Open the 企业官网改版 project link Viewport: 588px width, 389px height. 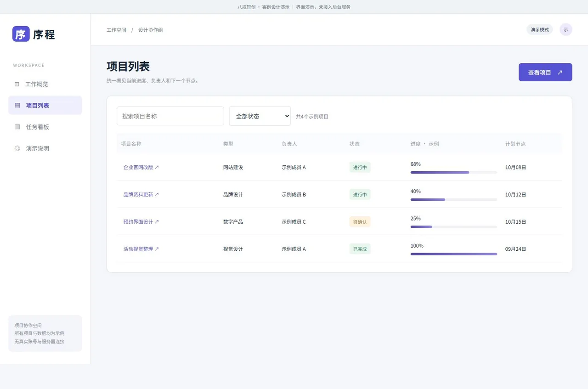tap(141, 167)
